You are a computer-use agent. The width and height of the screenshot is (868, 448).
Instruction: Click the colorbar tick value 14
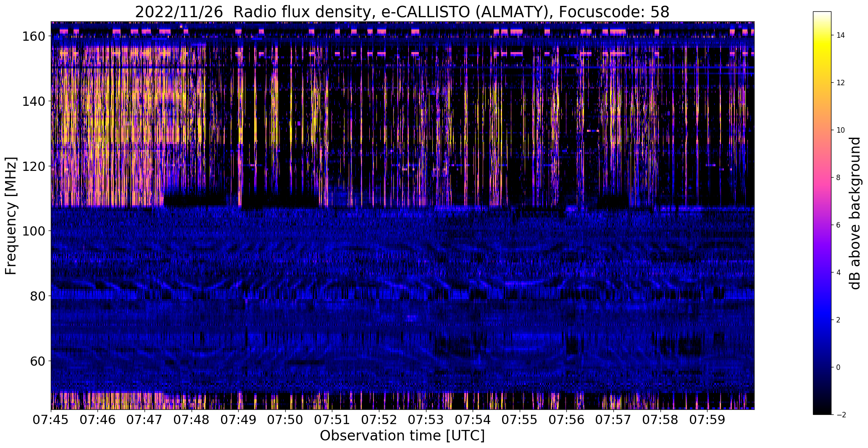841,35
